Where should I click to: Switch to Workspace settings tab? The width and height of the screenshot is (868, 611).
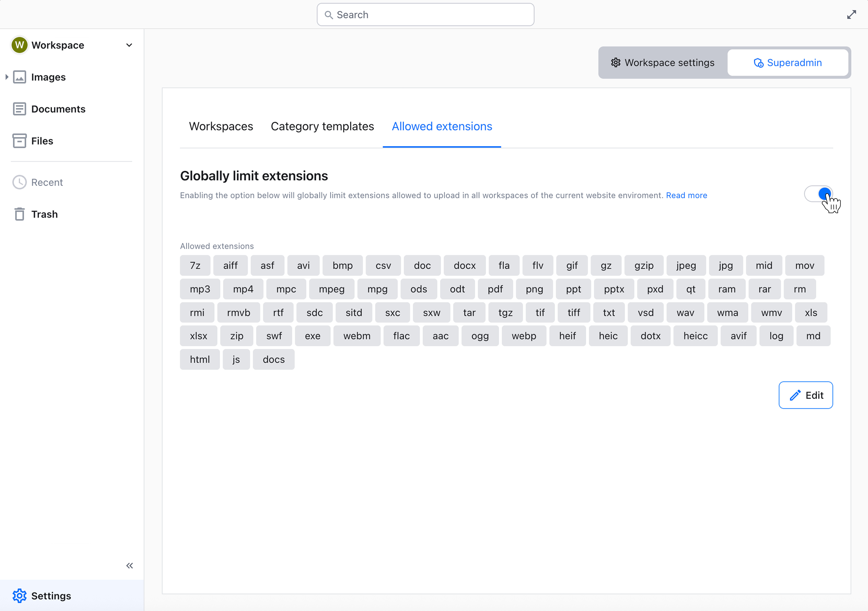pos(663,62)
